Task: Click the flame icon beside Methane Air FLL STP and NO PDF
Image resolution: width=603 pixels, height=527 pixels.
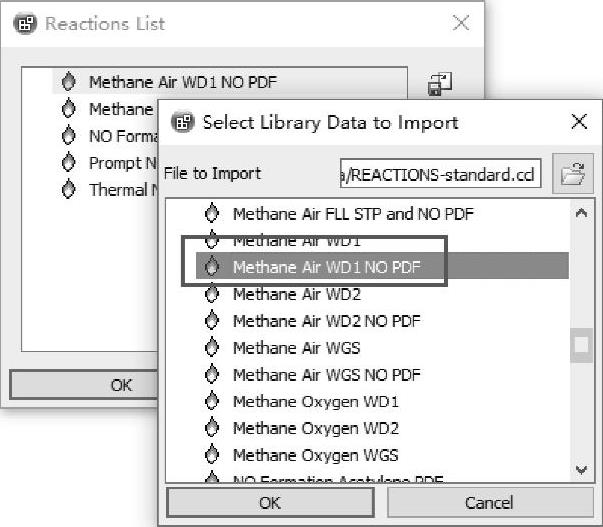Action: point(212,213)
